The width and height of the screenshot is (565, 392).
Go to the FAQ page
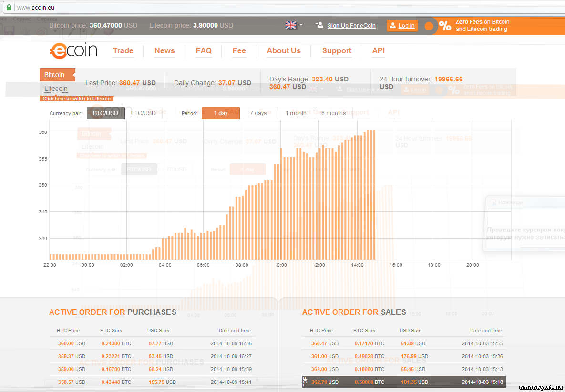[x=204, y=51]
